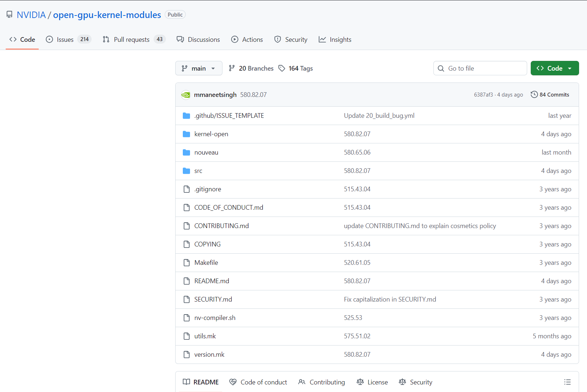The image size is (587, 392).
Task: Open the utils.mk file
Action: coord(205,336)
